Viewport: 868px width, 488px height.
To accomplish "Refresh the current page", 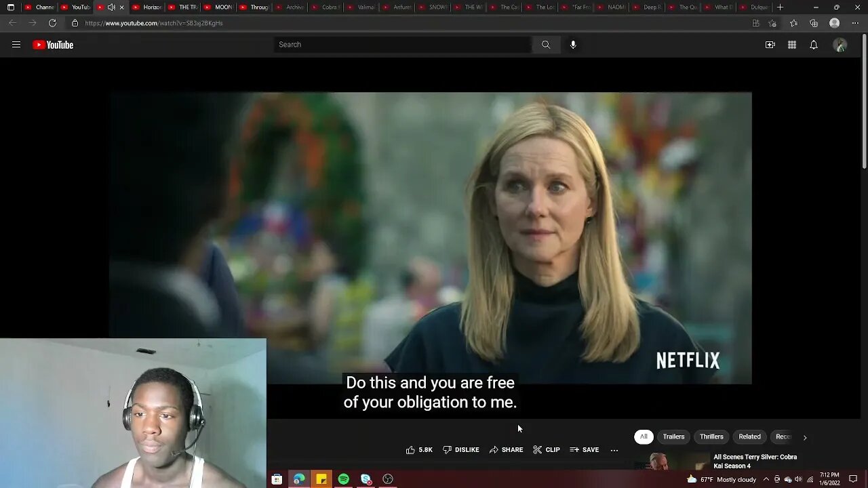I will (x=52, y=23).
